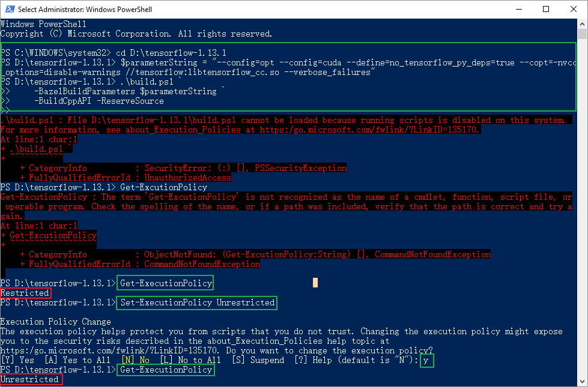Select the Set-ExecutionPolicy Unrestricted command text
Image resolution: width=588 pixels, height=387 pixels.
pos(196,302)
